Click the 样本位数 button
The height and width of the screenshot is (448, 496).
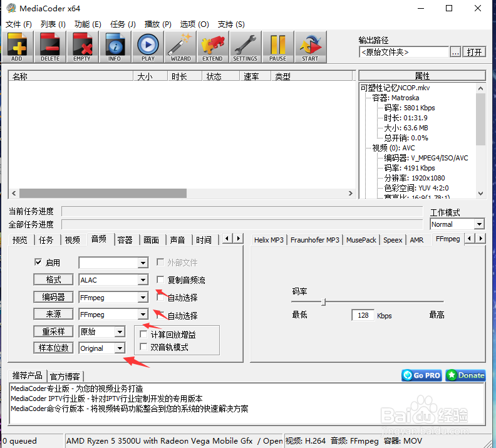coord(53,348)
